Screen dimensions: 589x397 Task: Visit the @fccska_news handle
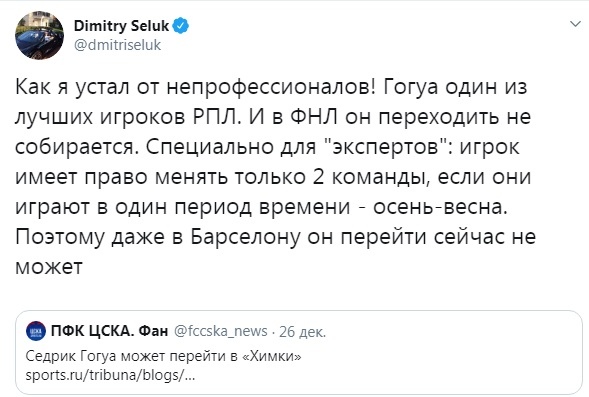click(x=221, y=331)
